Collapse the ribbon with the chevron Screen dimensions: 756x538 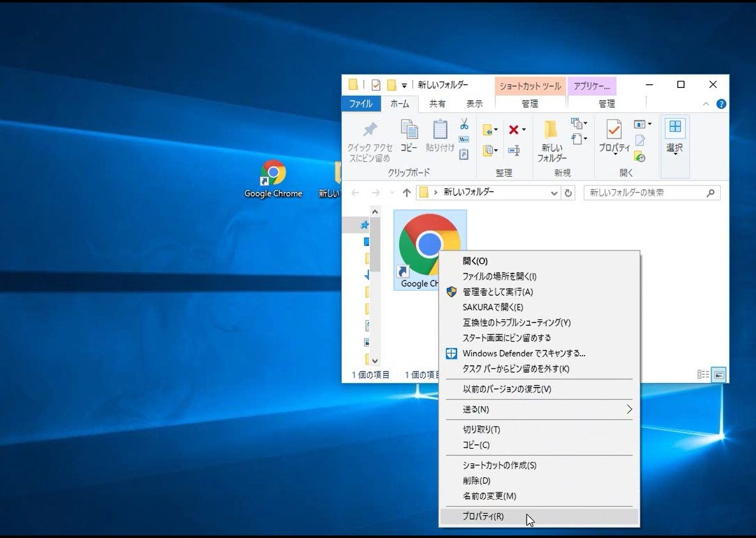click(x=706, y=104)
